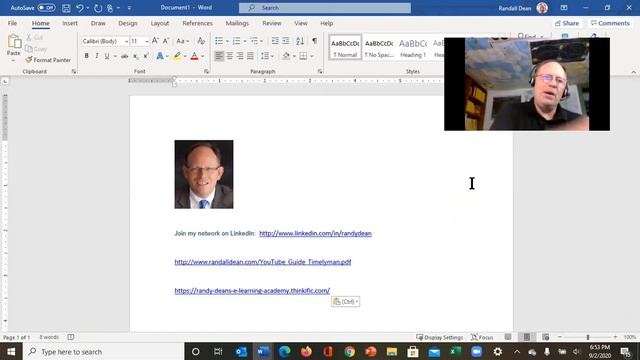The width and height of the screenshot is (640, 360).
Task: Open the Design tab
Action: pos(128,23)
